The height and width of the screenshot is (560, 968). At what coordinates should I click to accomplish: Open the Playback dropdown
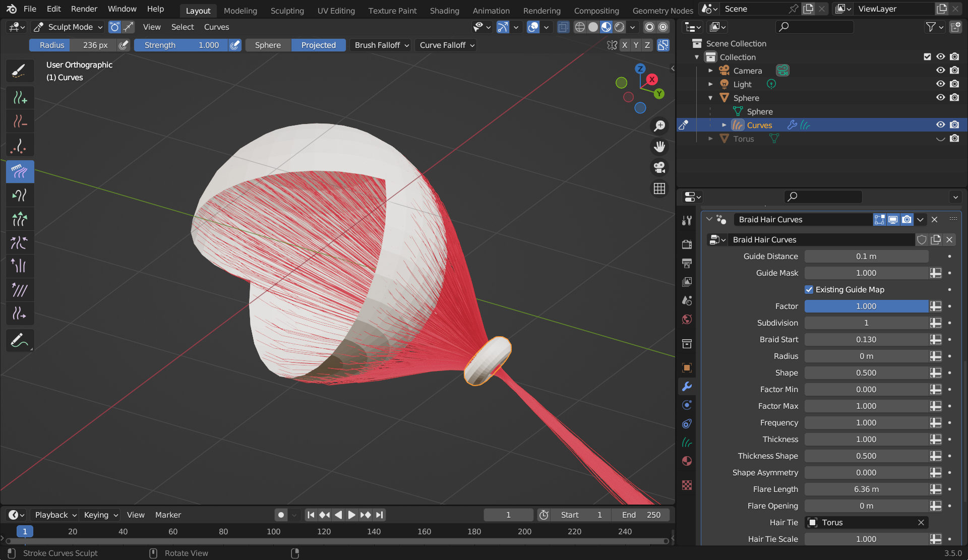pyautogui.click(x=55, y=515)
